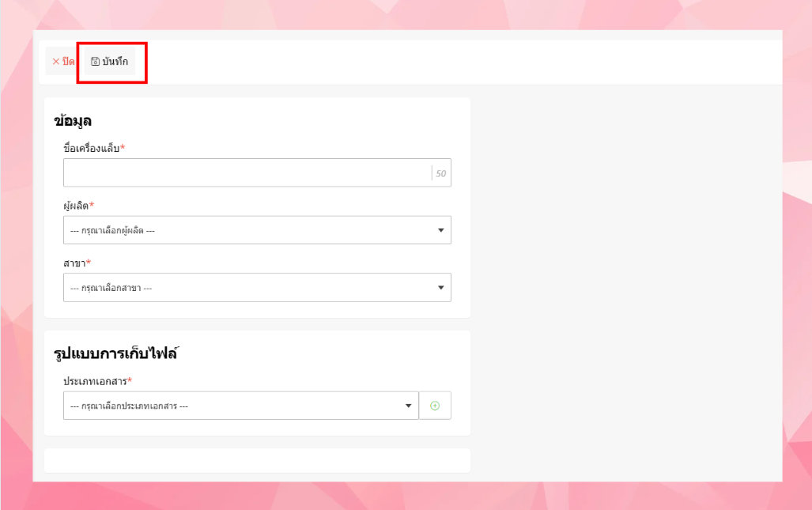The image size is (812, 510).
Task: Click the arrow on the สาขา dropdown
Action: 441,288
